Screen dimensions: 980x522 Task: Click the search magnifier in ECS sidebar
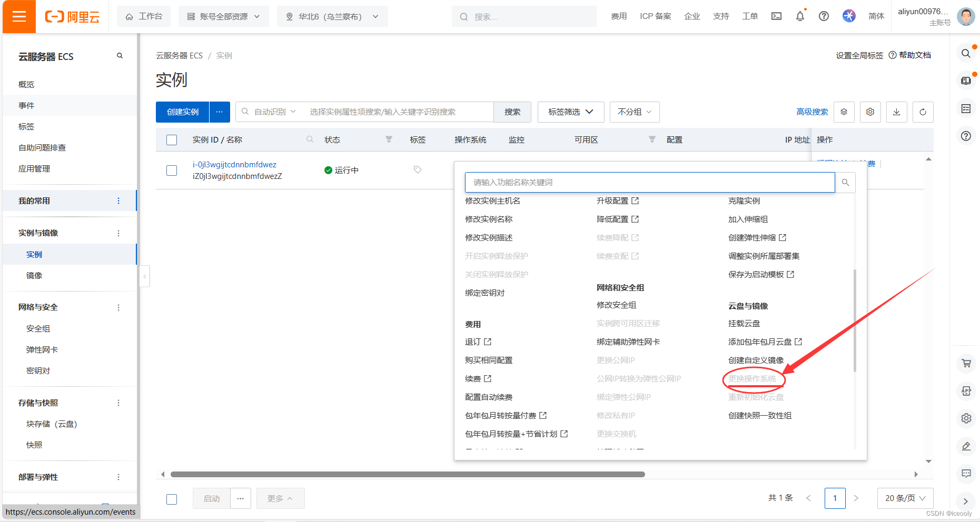pos(120,56)
